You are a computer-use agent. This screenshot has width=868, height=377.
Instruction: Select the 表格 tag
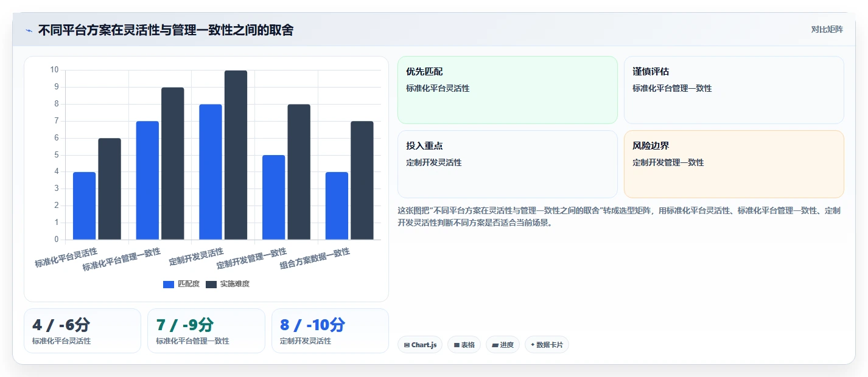464,345
